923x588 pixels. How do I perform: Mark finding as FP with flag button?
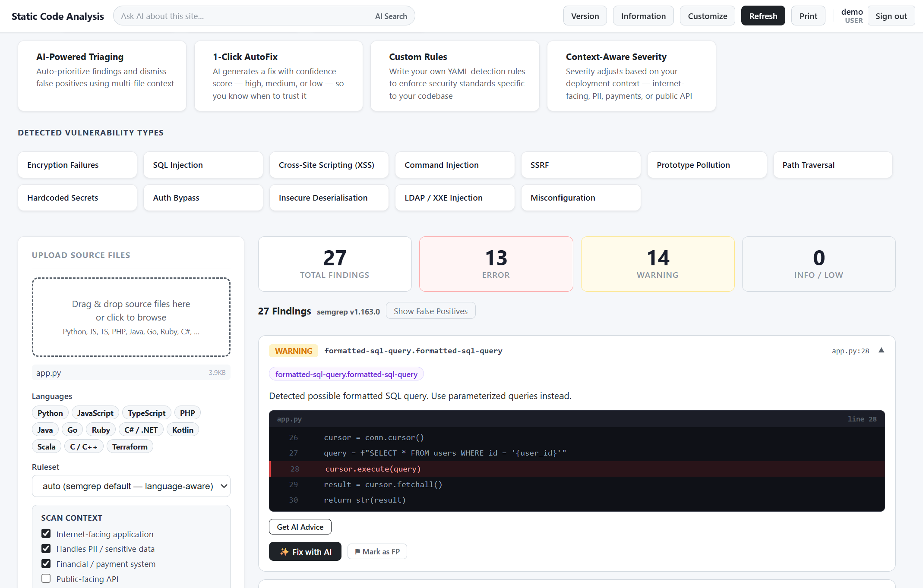click(x=377, y=551)
